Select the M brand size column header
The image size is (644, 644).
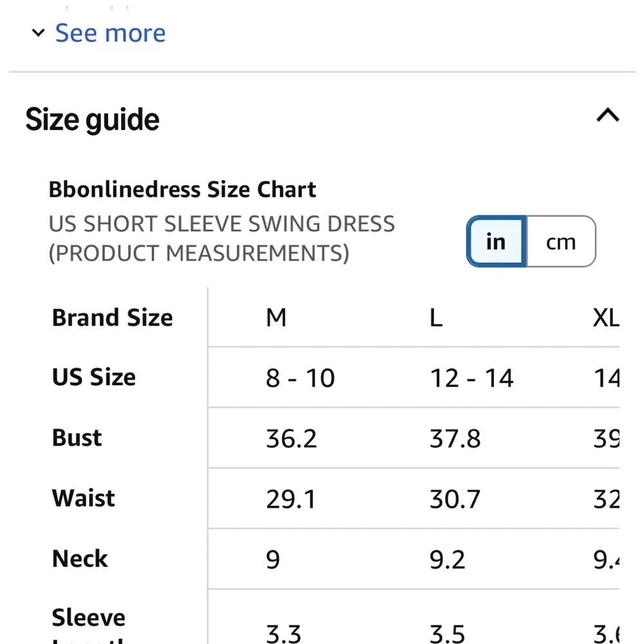pos(276,318)
